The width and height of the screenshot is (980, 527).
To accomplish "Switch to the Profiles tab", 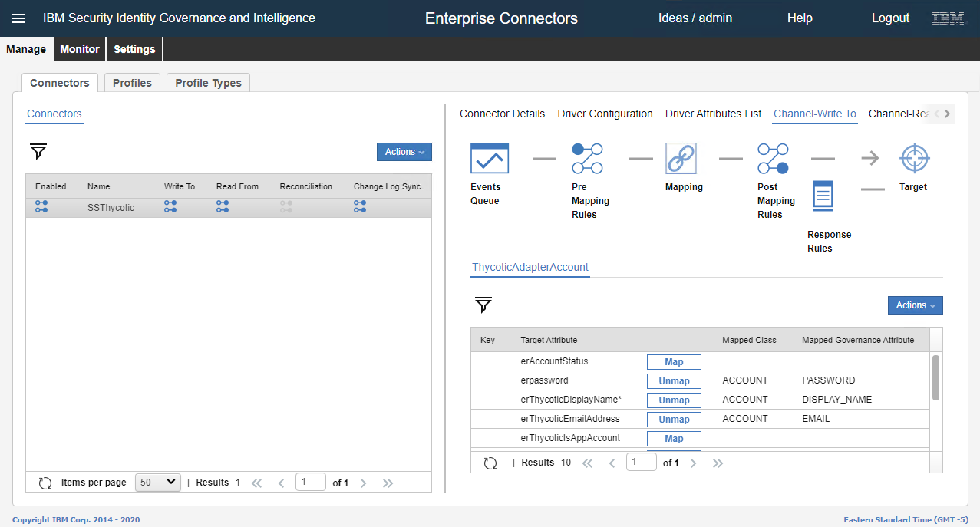I will [132, 83].
